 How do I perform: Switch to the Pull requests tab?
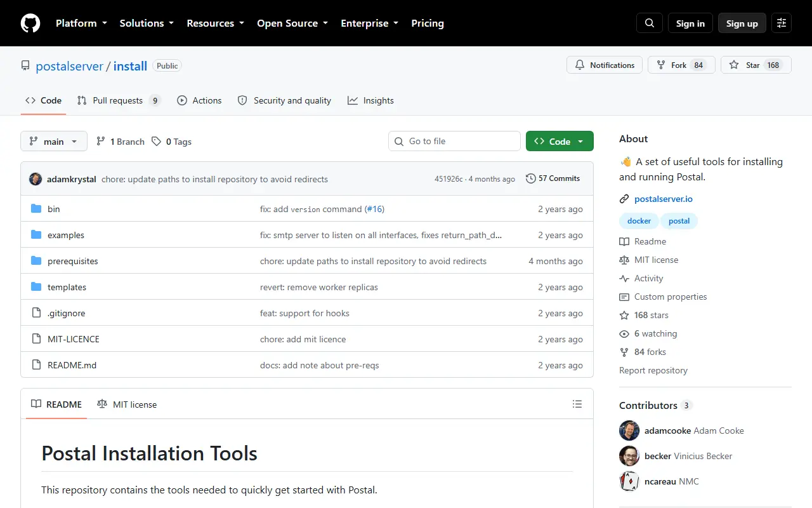tap(119, 100)
